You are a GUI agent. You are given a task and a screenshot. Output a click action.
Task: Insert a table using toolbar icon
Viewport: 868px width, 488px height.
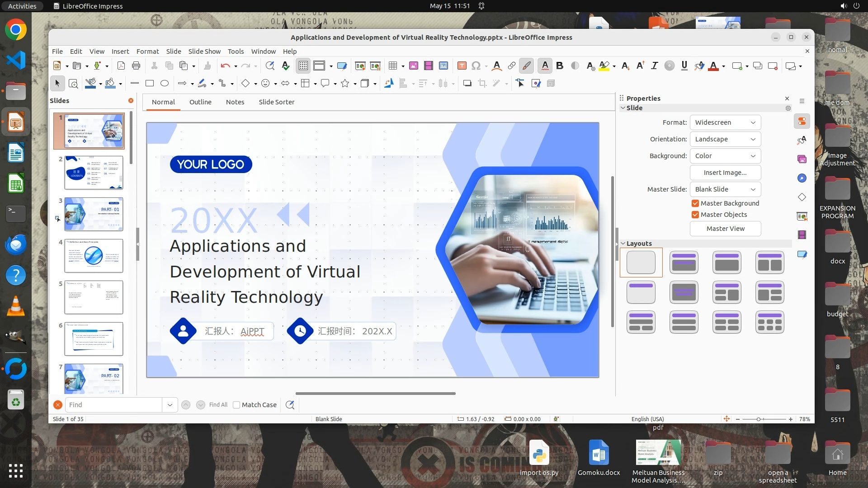[x=392, y=66]
